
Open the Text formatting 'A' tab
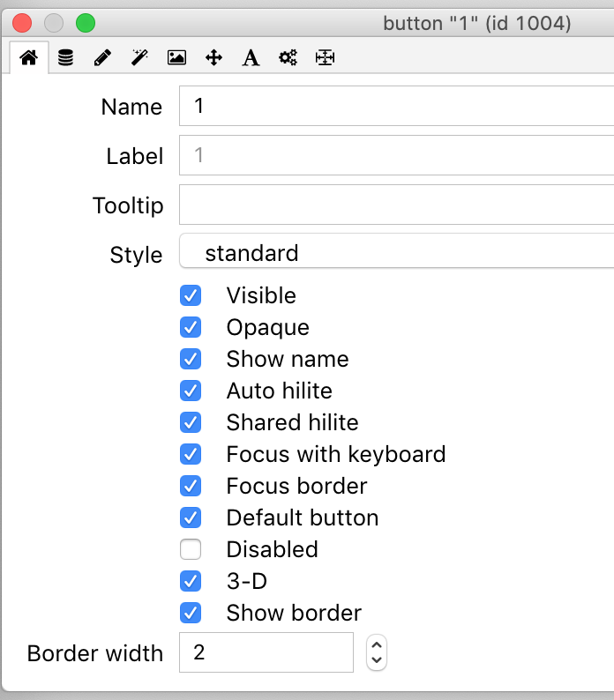pyautogui.click(x=251, y=58)
